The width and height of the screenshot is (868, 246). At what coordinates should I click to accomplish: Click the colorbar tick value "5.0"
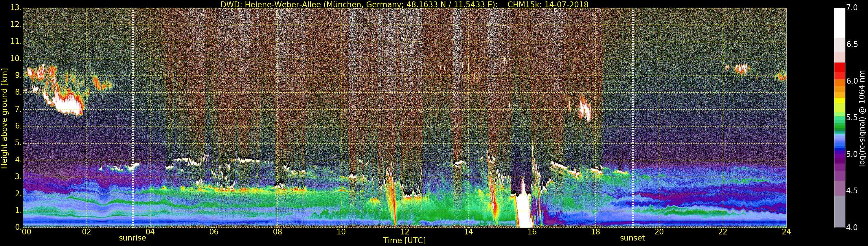(x=852, y=154)
